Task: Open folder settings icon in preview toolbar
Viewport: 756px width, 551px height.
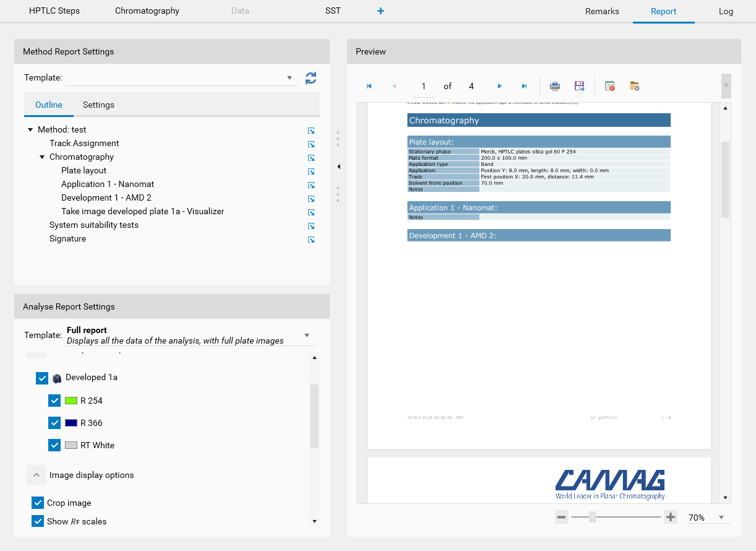Action: pos(635,86)
